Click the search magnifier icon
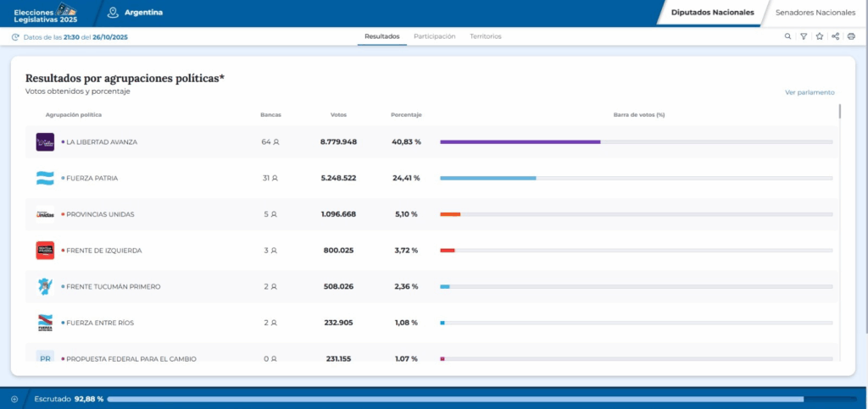This screenshot has width=868, height=409. (x=787, y=36)
